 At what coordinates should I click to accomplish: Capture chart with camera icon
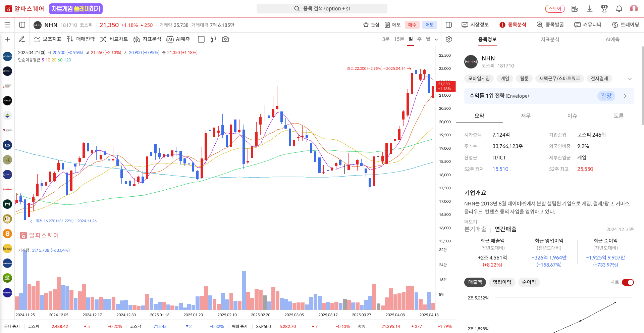tap(225, 39)
